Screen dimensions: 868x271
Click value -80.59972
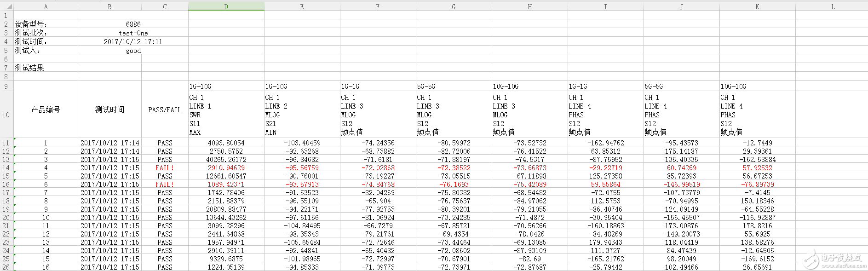(x=454, y=143)
